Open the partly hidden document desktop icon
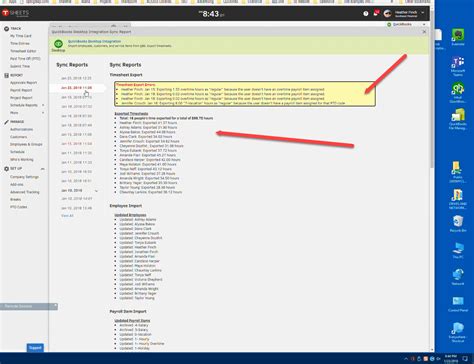Viewport: 474px width, 364px height. pos(439,39)
